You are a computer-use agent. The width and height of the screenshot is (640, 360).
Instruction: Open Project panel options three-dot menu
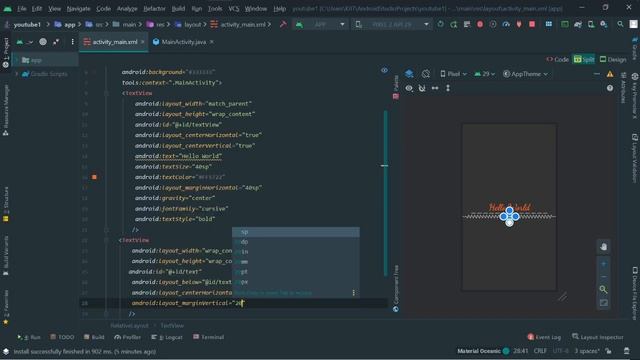[72, 42]
